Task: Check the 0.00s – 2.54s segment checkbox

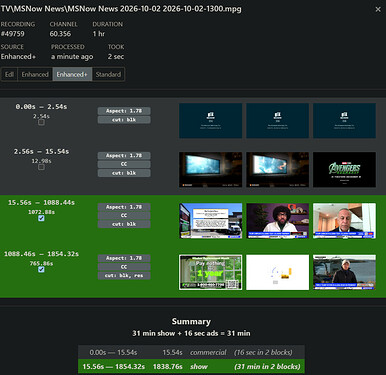Action: 41,122
